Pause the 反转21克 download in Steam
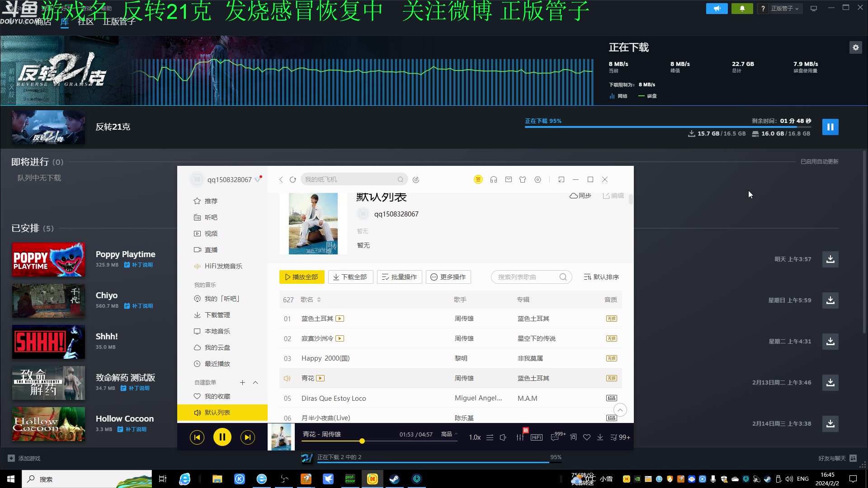This screenshot has height=488, width=868. coord(830,127)
